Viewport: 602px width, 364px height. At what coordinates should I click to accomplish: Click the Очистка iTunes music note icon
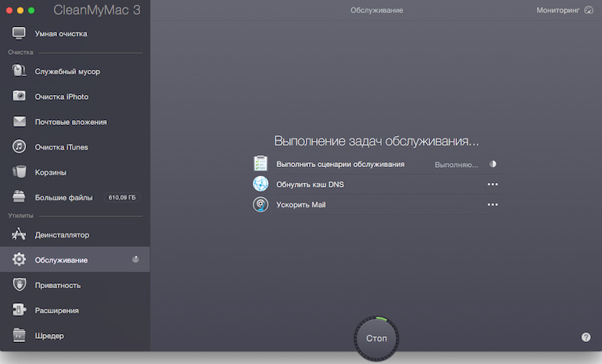[x=19, y=146]
